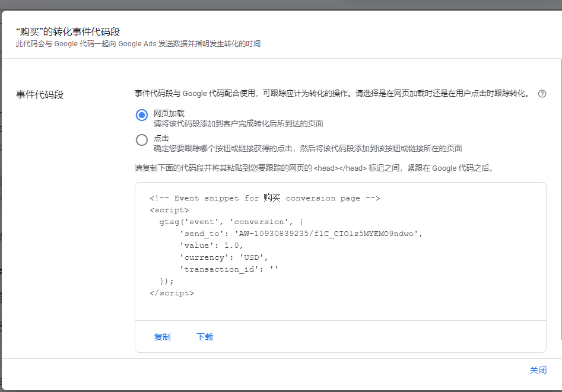Download the snippet with 下载

[205, 337]
